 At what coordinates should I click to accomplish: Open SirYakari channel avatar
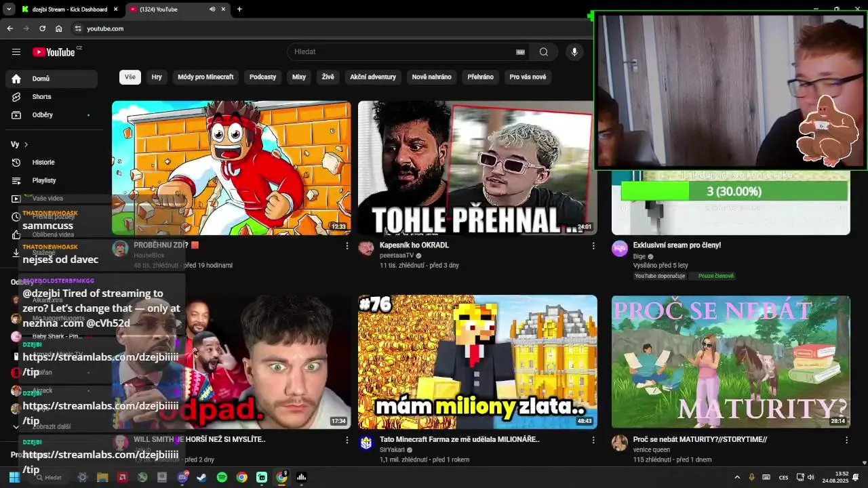click(366, 443)
